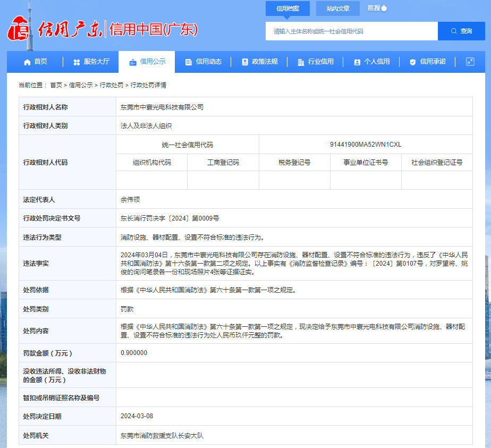
Task: Open 个人信用 in the navigation bar
Action: click(x=371, y=62)
